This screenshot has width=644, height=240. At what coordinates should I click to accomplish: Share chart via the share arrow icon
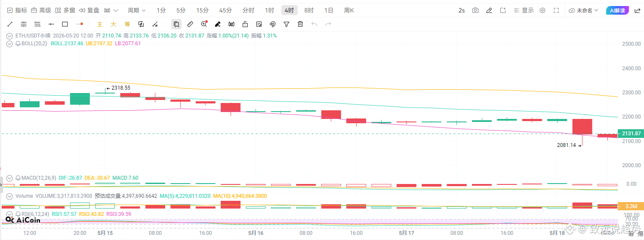tap(637, 10)
